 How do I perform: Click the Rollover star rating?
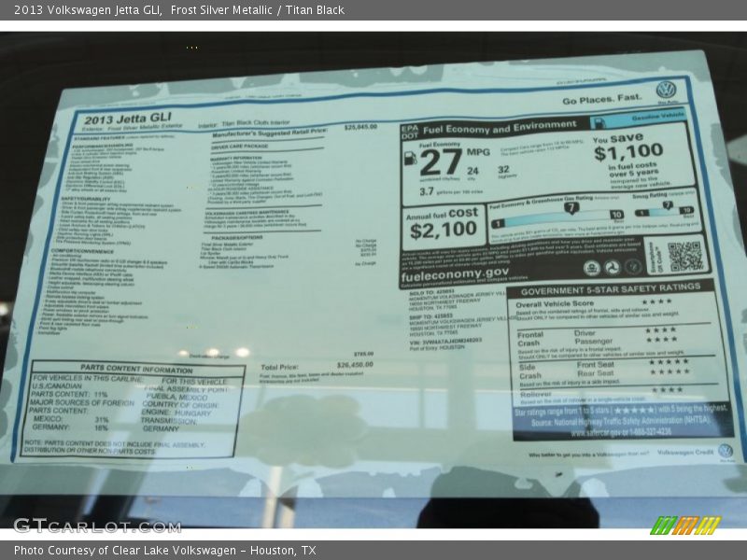tap(666, 389)
